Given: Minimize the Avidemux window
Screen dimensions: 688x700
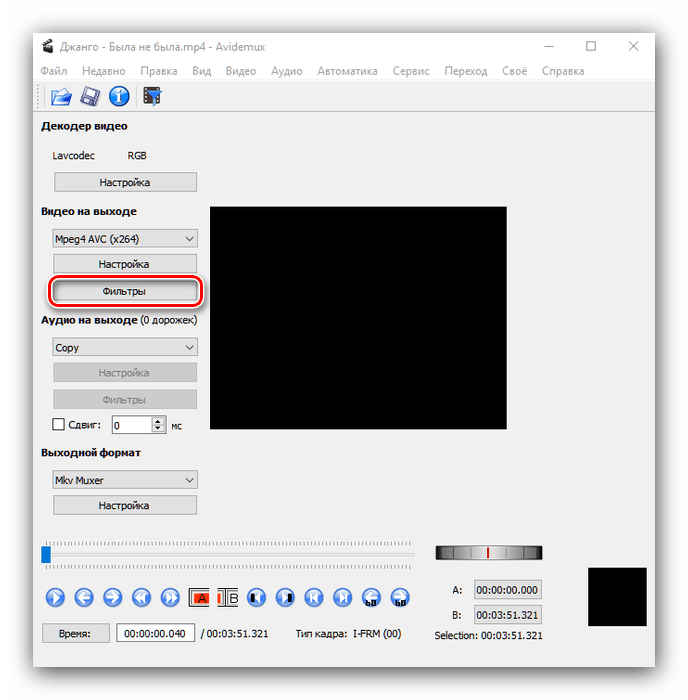Looking at the screenshot, I should [549, 46].
